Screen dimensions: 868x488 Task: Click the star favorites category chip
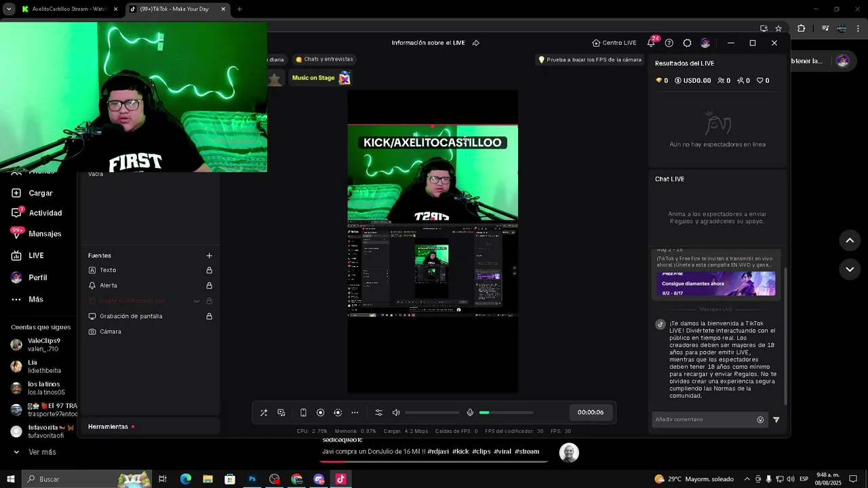click(x=274, y=79)
